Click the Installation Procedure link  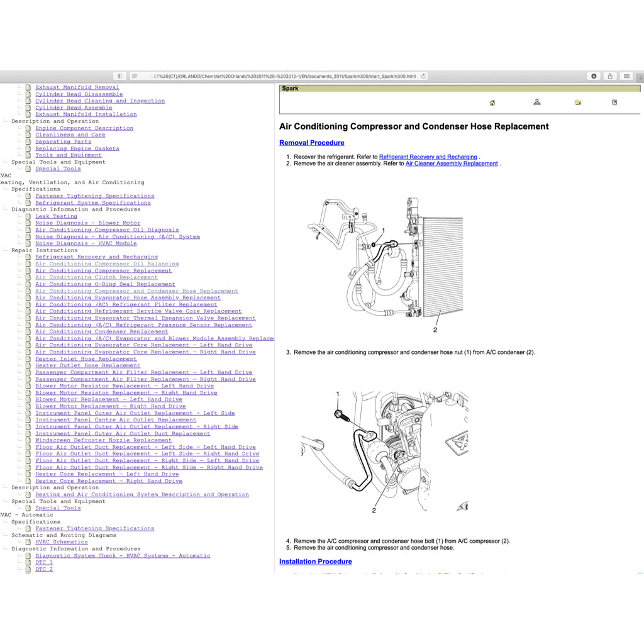(x=315, y=561)
